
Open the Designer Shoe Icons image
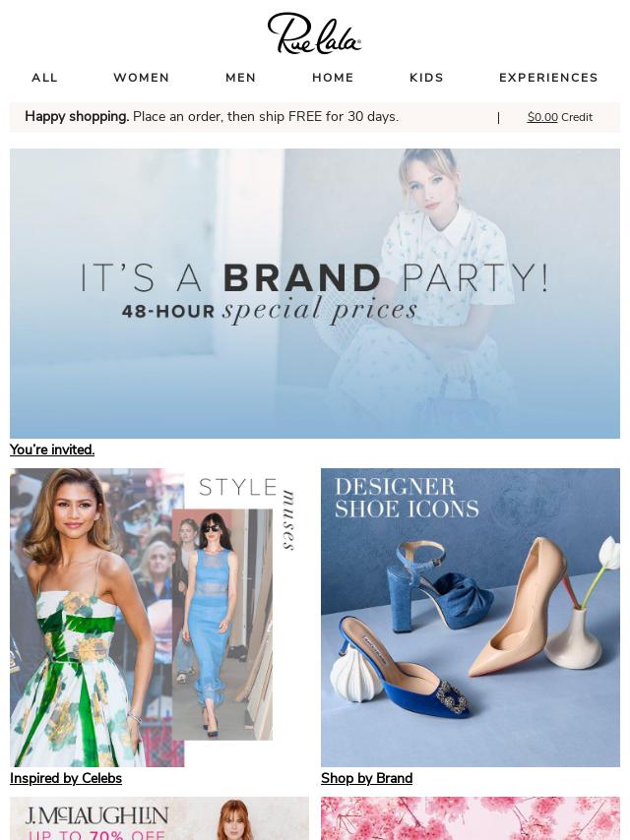471,618
